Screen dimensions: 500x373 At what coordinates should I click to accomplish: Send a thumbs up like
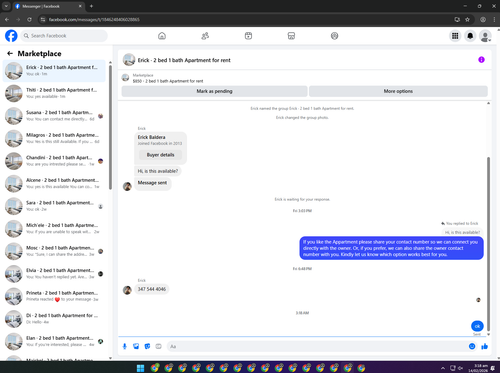pos(485,346)
